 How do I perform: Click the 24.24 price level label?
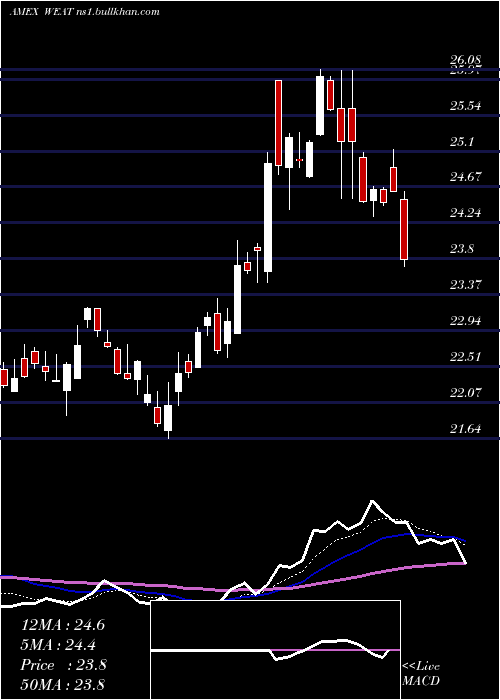click(466, 212)
